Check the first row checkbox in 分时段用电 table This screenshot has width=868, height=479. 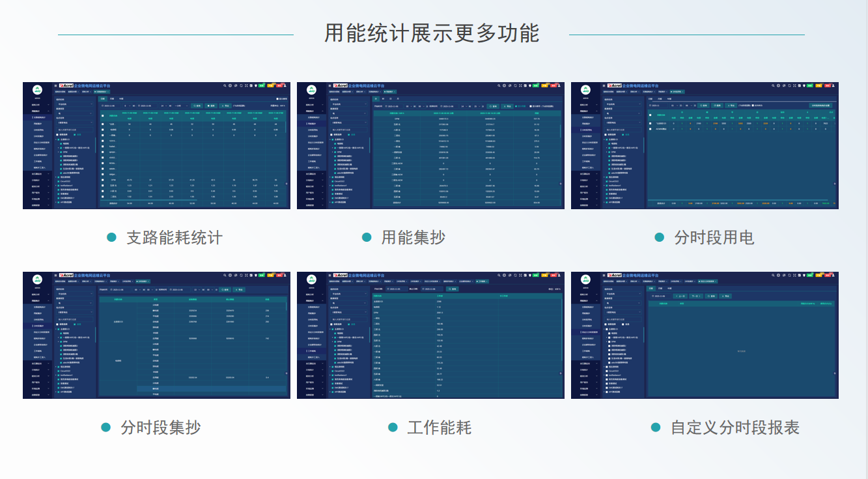pyautogui.click(x=651, y=123)
